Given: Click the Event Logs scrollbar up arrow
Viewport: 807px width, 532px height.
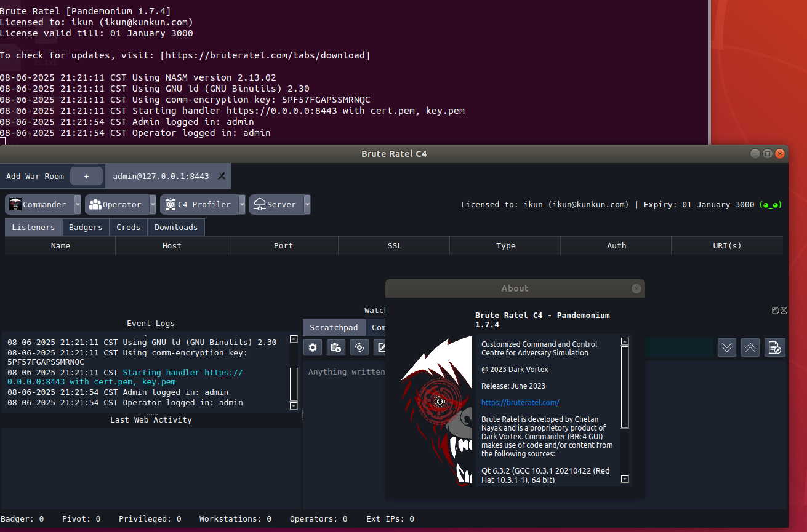Looking at the screenshot, I should tap(294, 339).
